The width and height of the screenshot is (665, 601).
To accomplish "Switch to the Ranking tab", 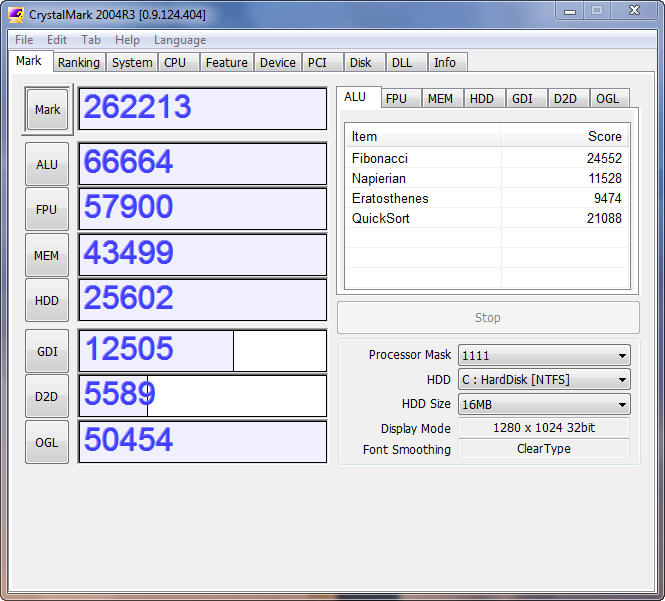I will (x=79, y=62).
